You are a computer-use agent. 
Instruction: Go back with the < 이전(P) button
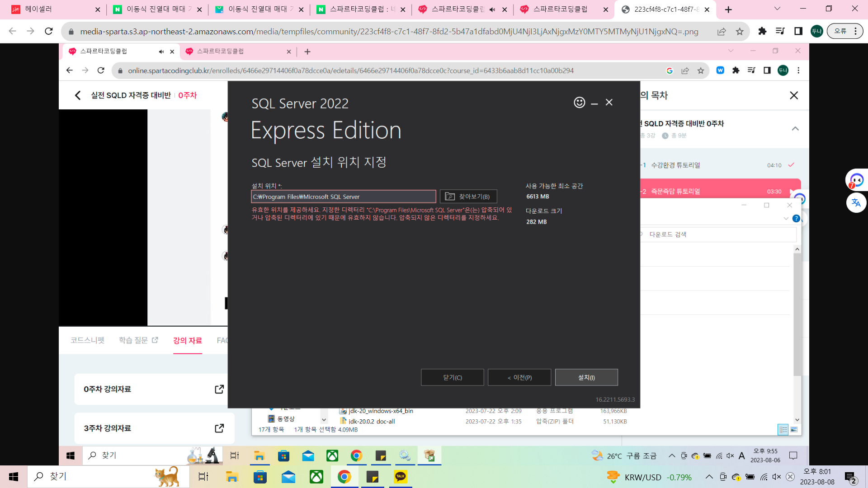point(519,377)
